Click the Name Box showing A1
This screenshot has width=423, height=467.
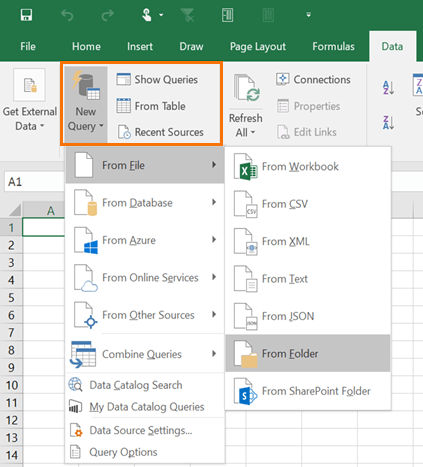click(x=34, y=182)
